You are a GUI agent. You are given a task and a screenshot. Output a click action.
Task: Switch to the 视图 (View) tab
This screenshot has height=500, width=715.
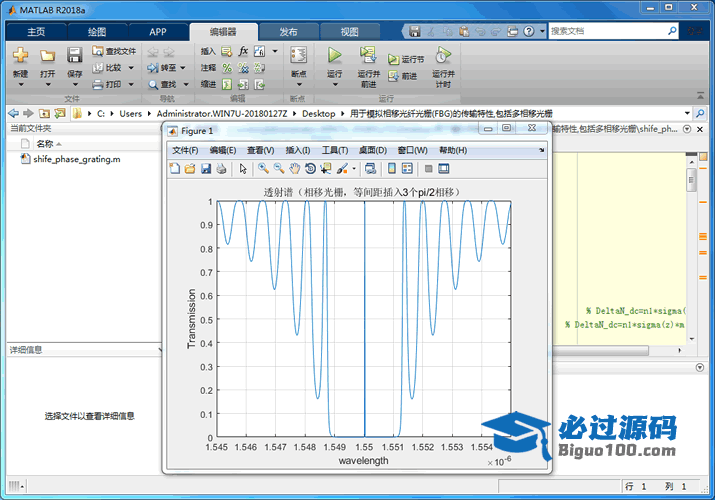(x=349, y=32)
